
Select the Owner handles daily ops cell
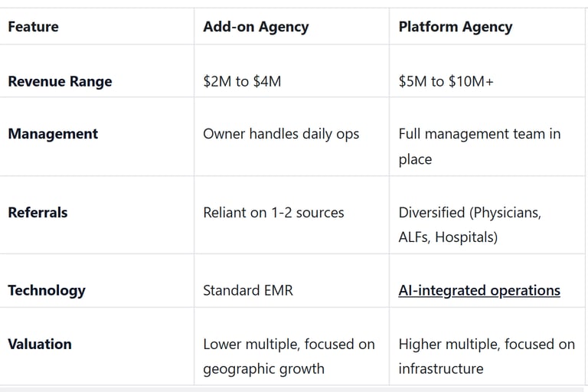point(281,134)
